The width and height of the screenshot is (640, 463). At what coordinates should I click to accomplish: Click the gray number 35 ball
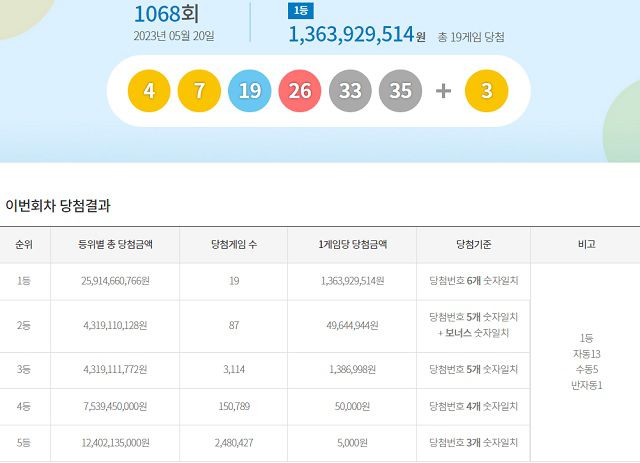coord(401,91)
